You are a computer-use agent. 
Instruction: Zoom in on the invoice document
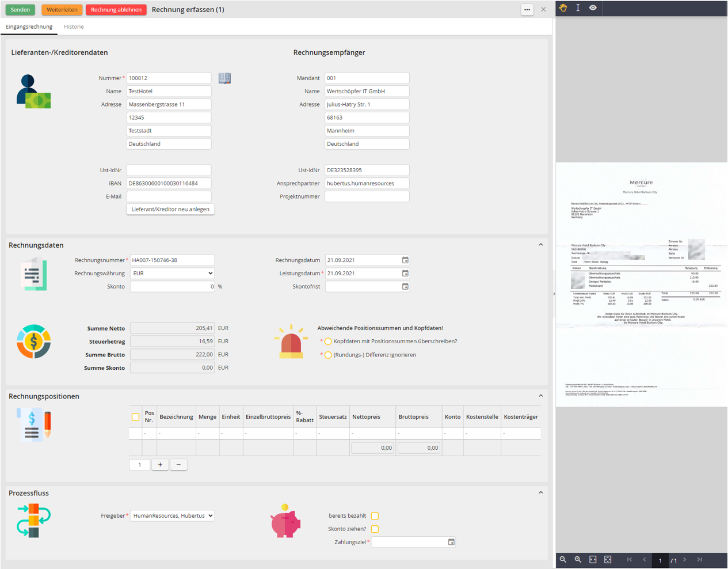[x=578, y=560]
